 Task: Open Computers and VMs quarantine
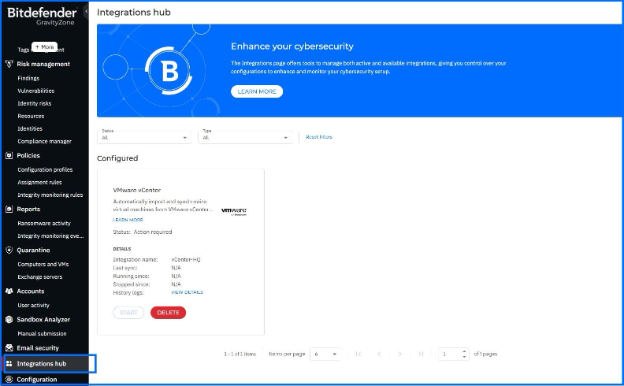pyautogui.click(x=43, y=264)
